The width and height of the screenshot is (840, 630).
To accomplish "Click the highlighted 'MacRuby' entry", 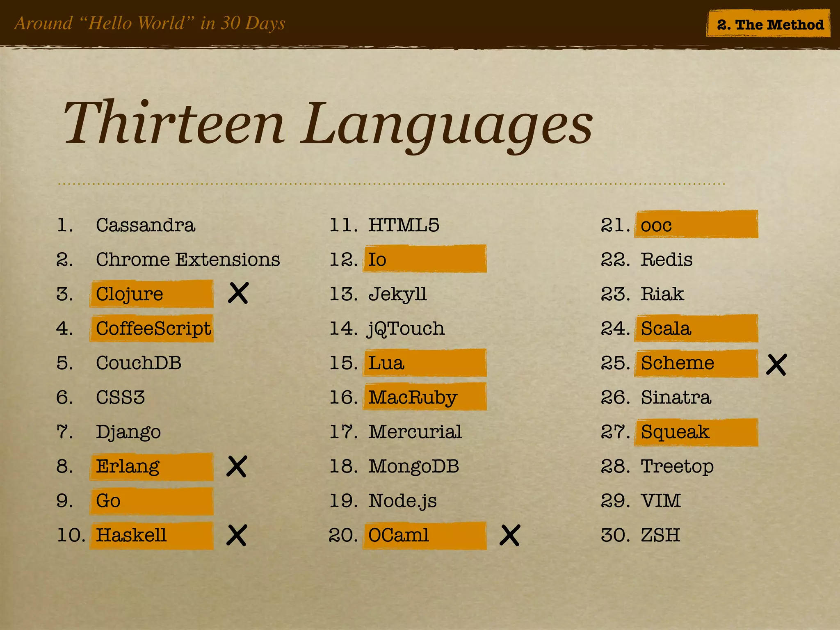I will point(425,397).
